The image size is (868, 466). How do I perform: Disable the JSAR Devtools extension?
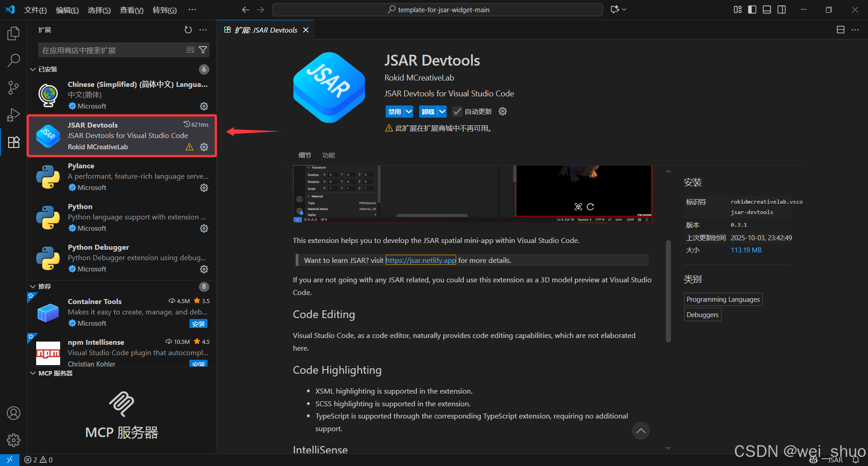point(394,111)
